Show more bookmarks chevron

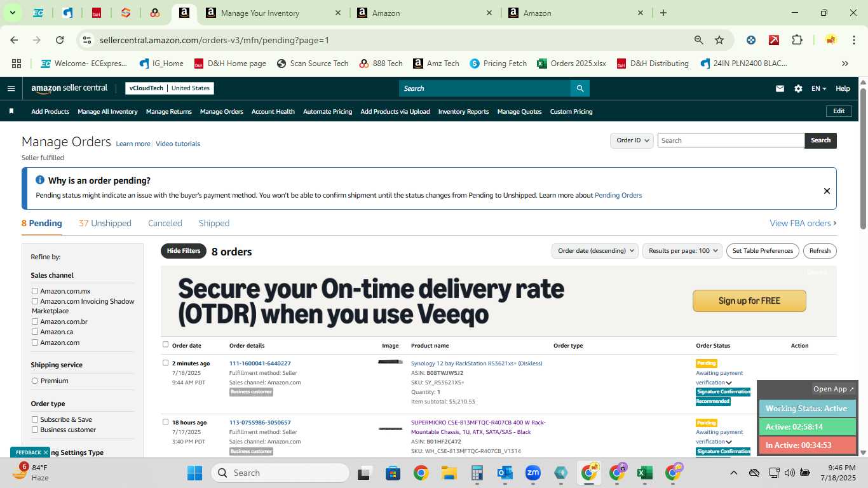[845, 64]
